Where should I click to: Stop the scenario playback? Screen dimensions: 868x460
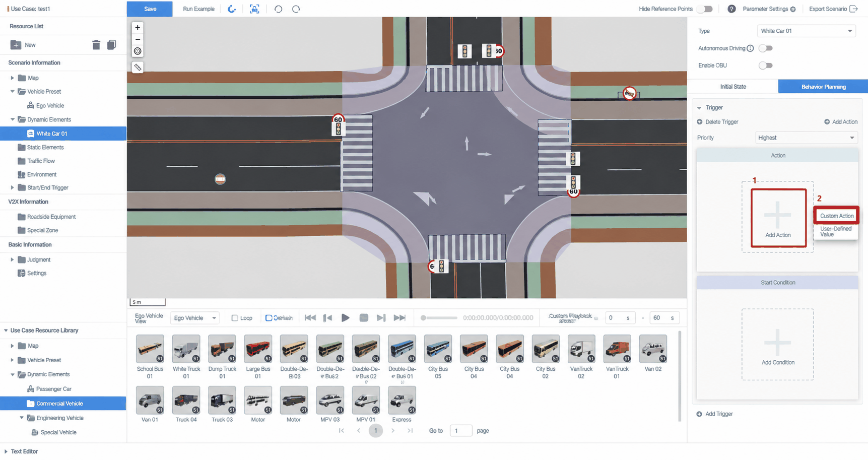pyautogui.click(x=364, y=318)
